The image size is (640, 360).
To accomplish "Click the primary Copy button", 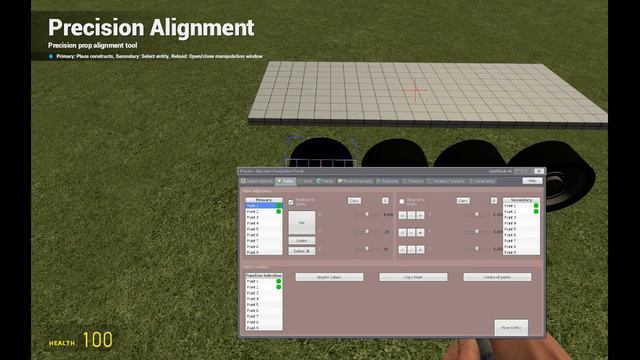I will [354, 200].
